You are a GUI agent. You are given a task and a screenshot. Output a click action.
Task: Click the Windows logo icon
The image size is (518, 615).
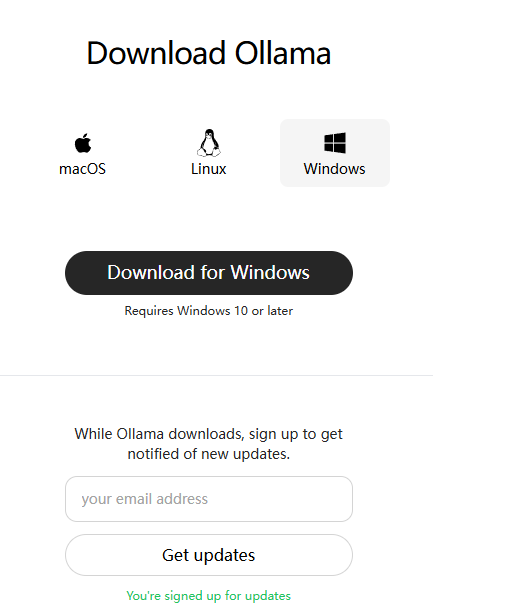coord(335,142)
